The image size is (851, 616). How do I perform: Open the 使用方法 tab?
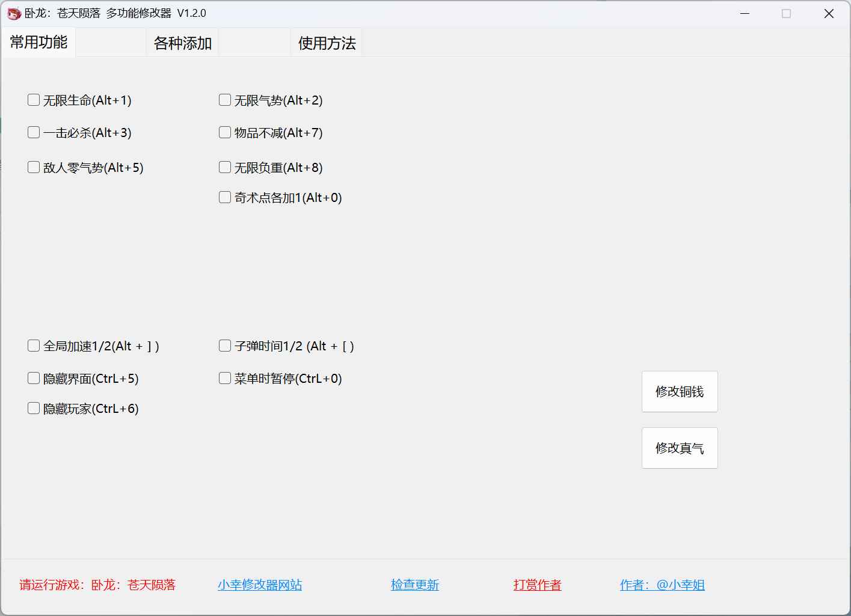[x=326, y=43]
